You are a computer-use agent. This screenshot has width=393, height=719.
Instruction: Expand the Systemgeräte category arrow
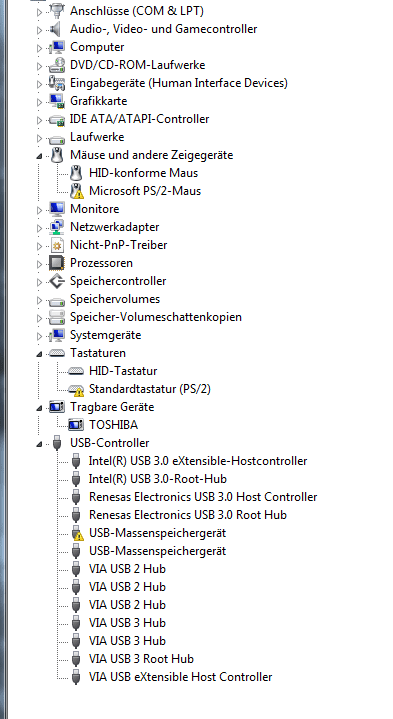(x=39, y=336)
